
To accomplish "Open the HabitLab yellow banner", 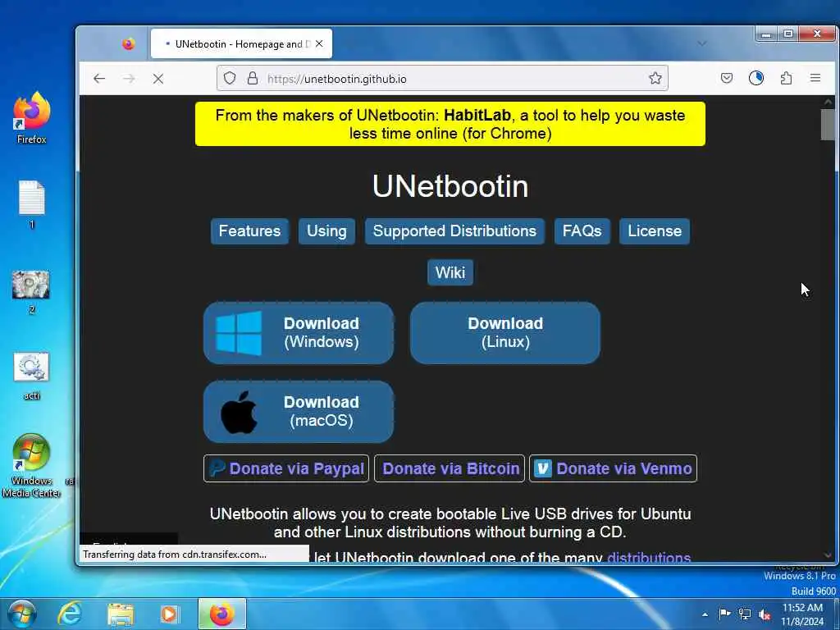I will coord(450,124).
